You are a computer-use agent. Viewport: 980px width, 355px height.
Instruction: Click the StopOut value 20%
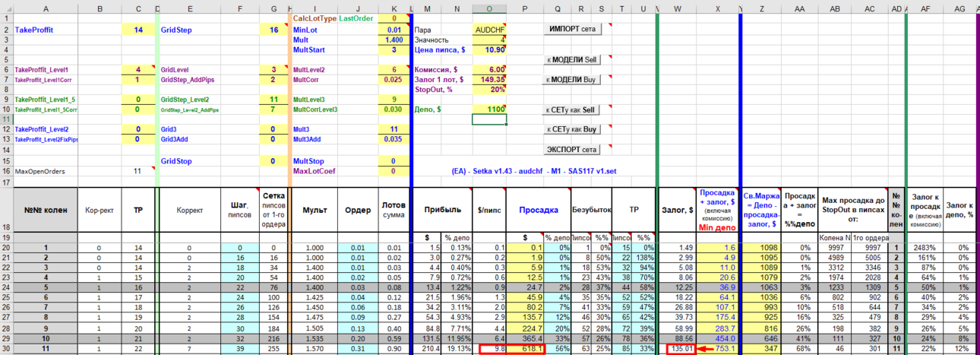pyautogui.click(x=488, y=89)
